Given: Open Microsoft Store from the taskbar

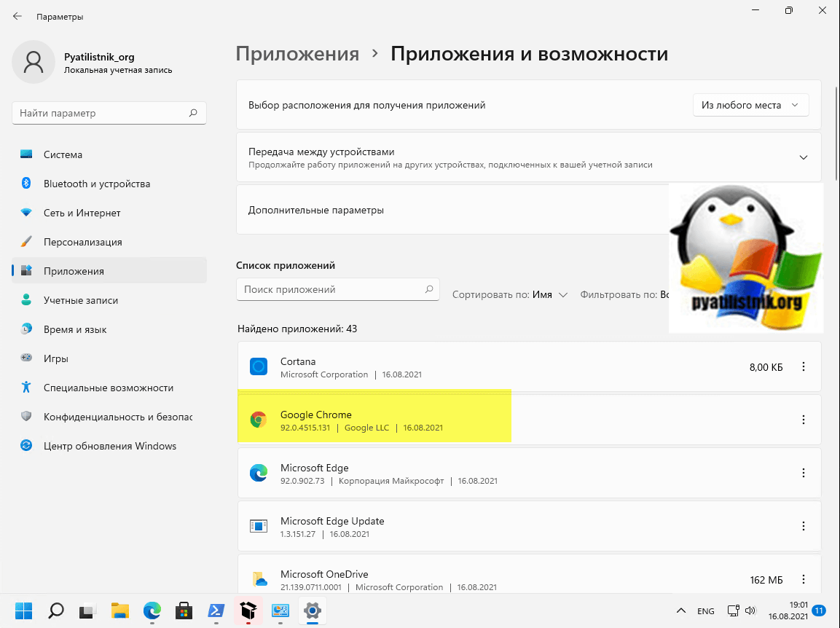Looking at the screenshot, I should pyautogui.click(x=185, y=610).
